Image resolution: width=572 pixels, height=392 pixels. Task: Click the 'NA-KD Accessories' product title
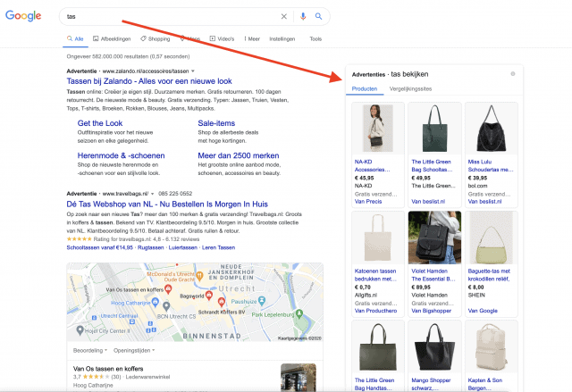[372, 165]
